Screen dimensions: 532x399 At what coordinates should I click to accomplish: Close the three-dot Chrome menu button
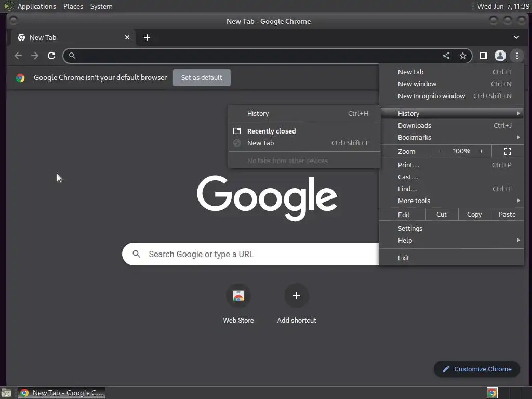click(x=517, y=56)
